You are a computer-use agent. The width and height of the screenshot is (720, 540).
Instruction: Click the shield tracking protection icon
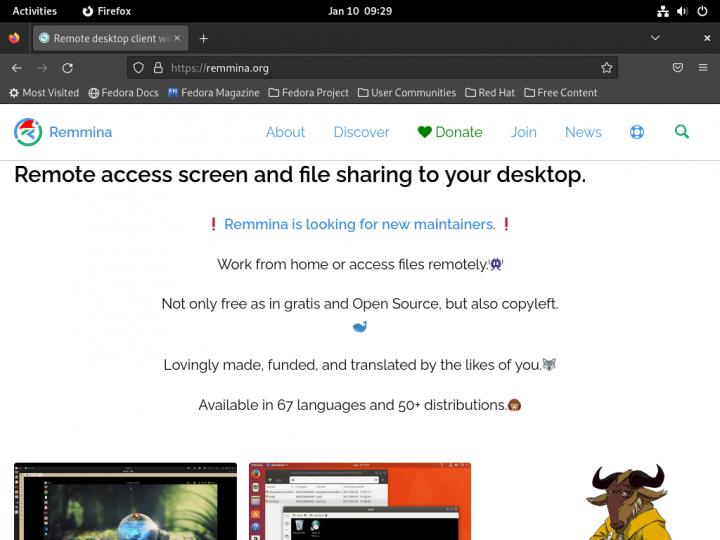pyautogui.click(x=138, y=68)
